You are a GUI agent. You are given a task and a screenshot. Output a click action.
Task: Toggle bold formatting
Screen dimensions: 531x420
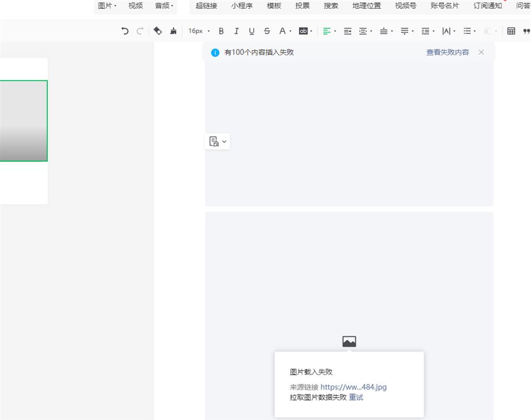coord(221,31)
